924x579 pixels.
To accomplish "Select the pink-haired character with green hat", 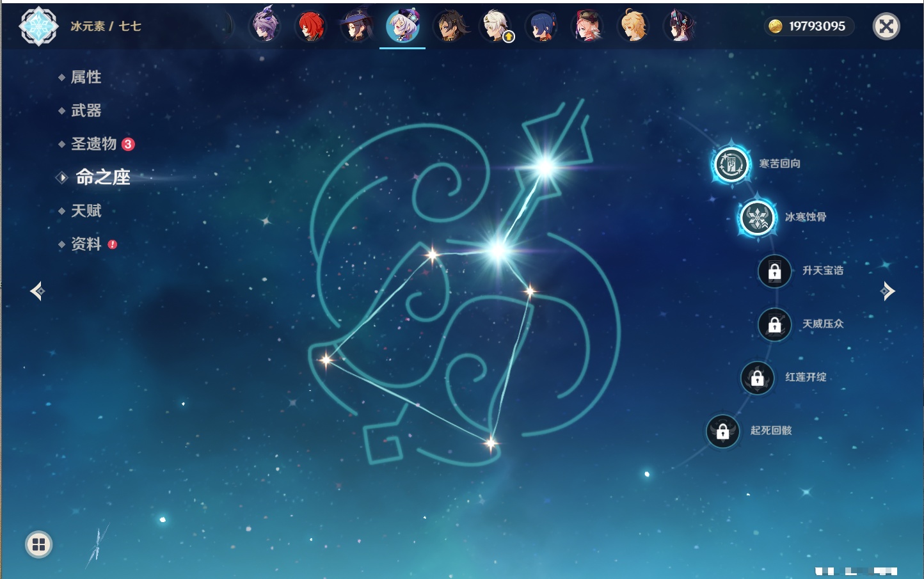I will coord(587,26).
